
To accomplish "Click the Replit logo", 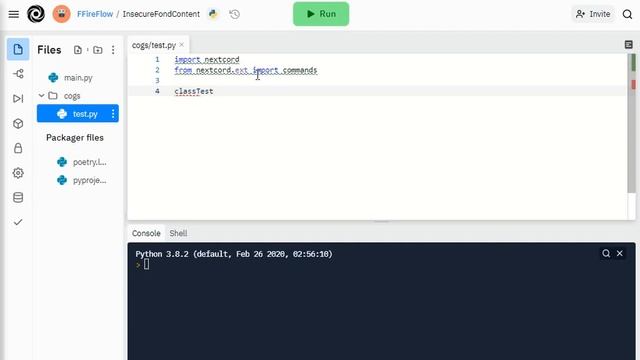I will tap(36, 14).
